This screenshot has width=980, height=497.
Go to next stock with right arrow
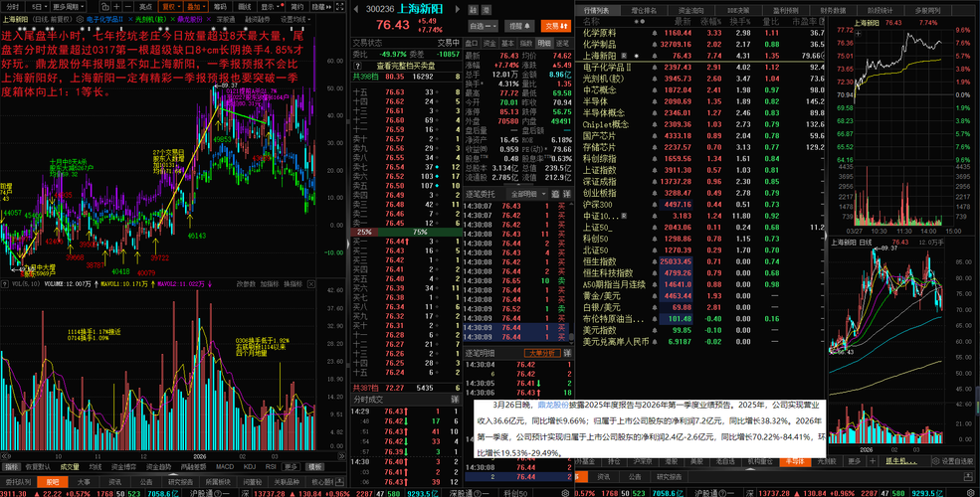(457, 9)
